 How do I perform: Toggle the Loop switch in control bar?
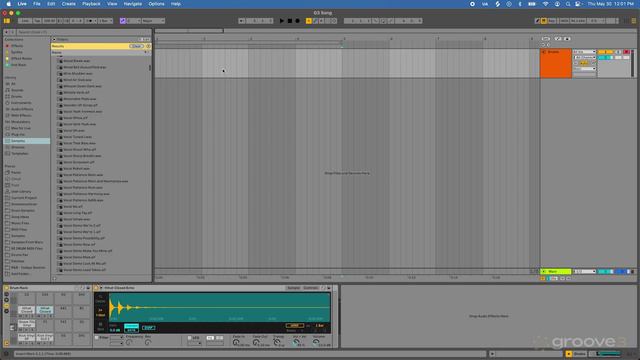(x=383, y=21)
